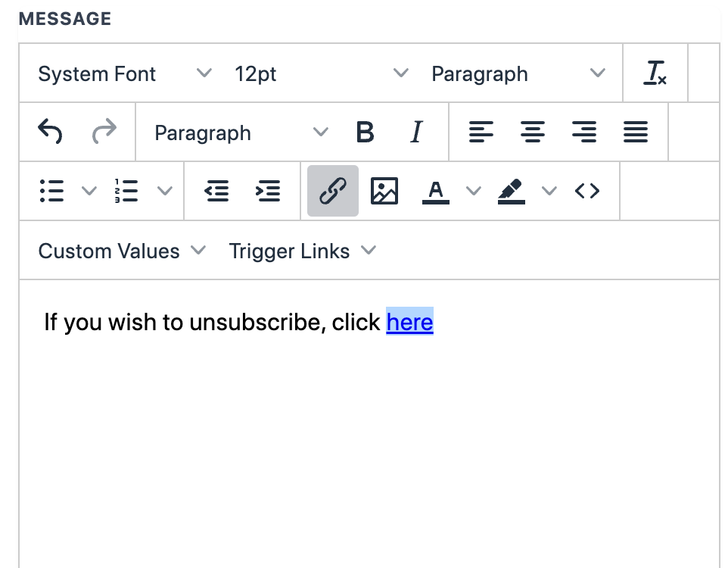Decrease indent of the paragraph
728x568 pixels.
tap(217, 191)
